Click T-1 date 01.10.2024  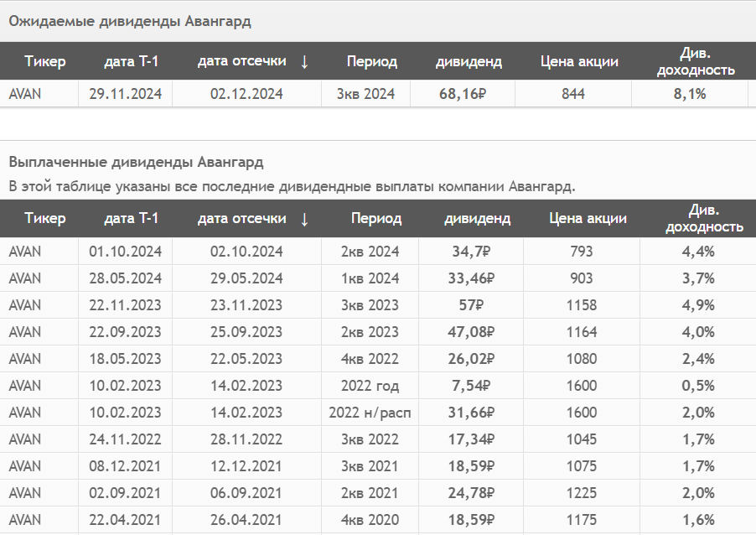[126, 252]
